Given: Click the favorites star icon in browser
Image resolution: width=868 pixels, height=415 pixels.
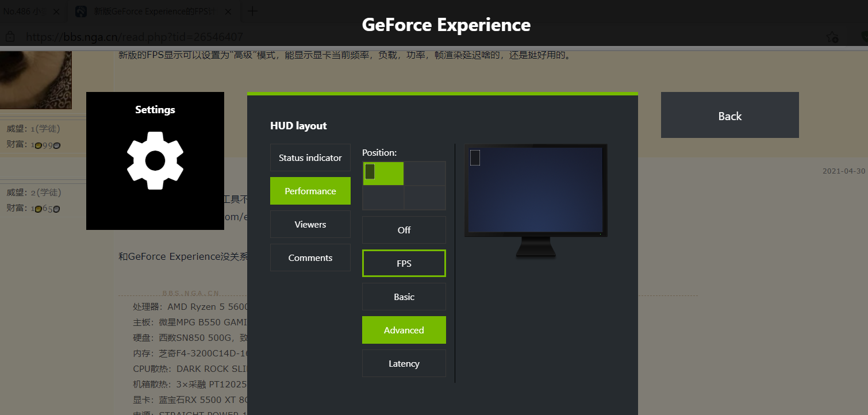Looking at the screenshot, I should pyautogui.click(x=832, y=37).
